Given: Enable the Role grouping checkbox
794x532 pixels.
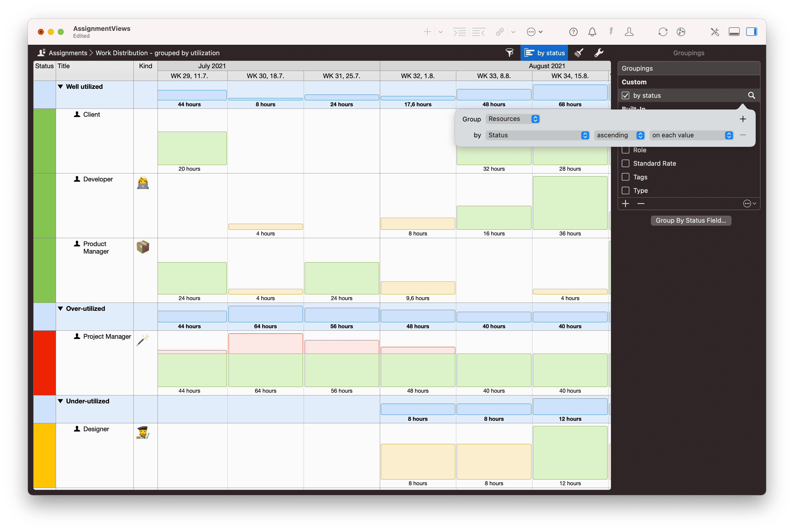Looking at the screenshot, I should [625, 150].
